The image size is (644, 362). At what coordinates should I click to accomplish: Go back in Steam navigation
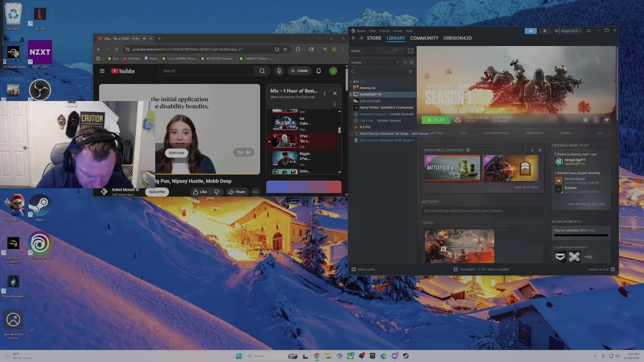353,38
